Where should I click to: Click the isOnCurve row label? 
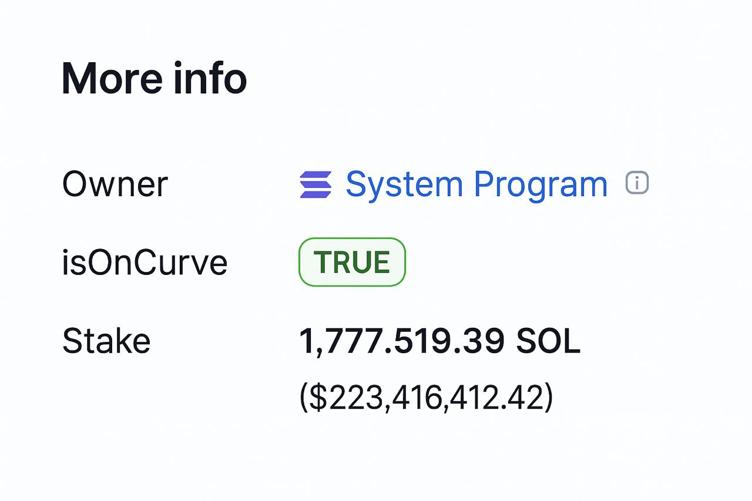coord(145,263)
